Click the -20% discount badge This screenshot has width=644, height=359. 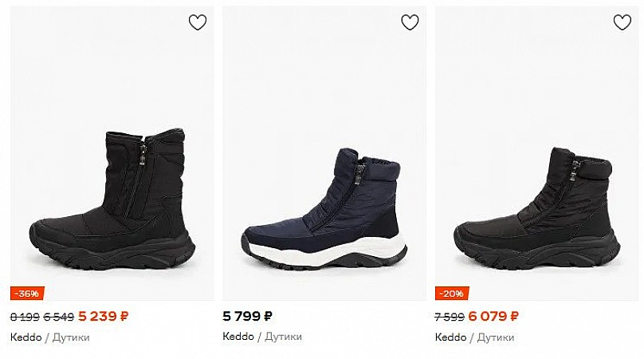(x=452, y=293)
